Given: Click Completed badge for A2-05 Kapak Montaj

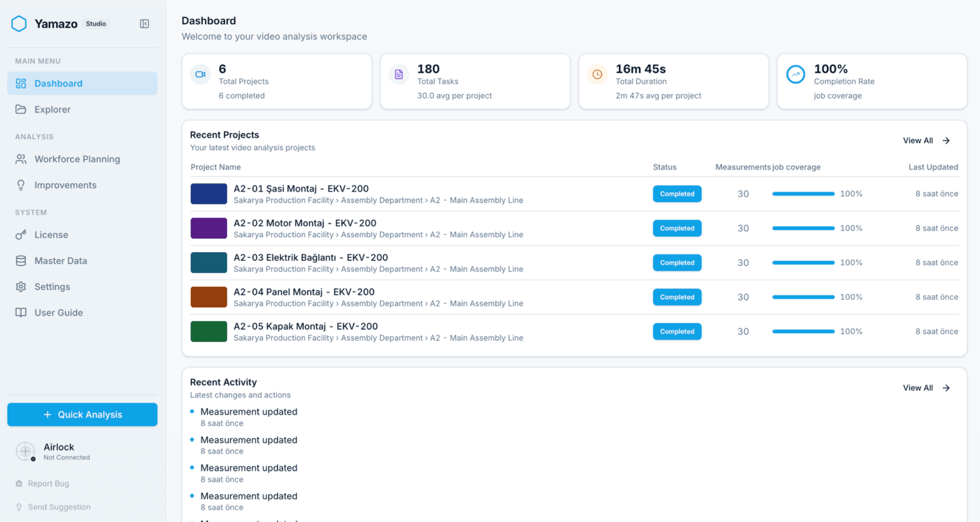Looking at the screenshot, I should point(677,331).
